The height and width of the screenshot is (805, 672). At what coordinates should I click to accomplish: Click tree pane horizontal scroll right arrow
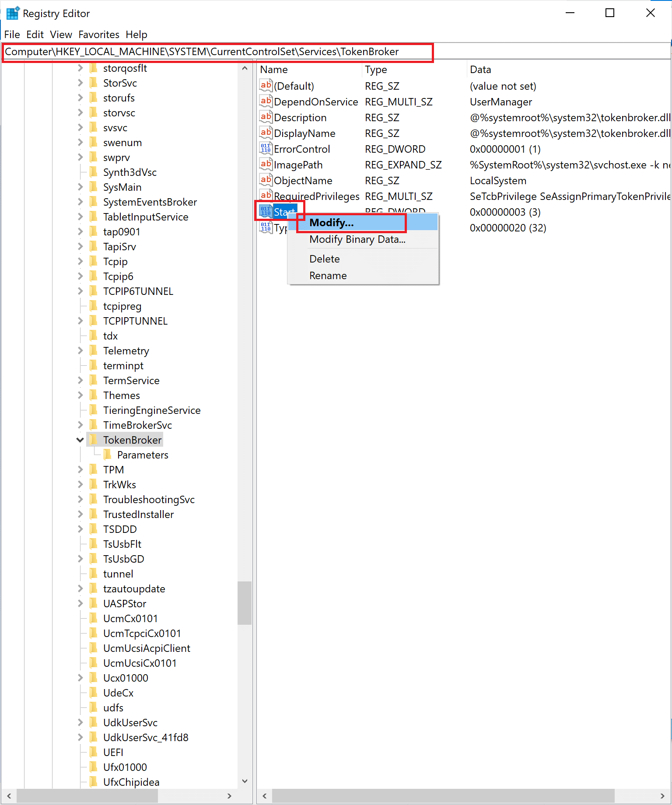pyautogui.click(x=229, y=796)
